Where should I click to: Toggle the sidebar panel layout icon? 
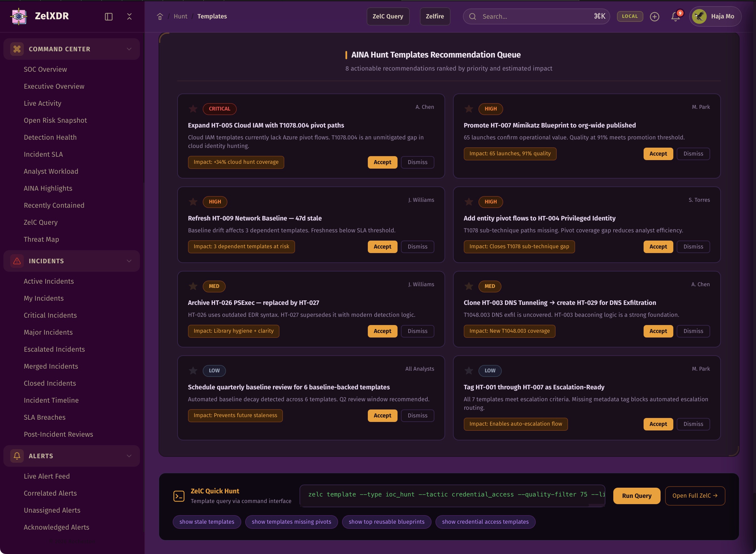point(108,16)
